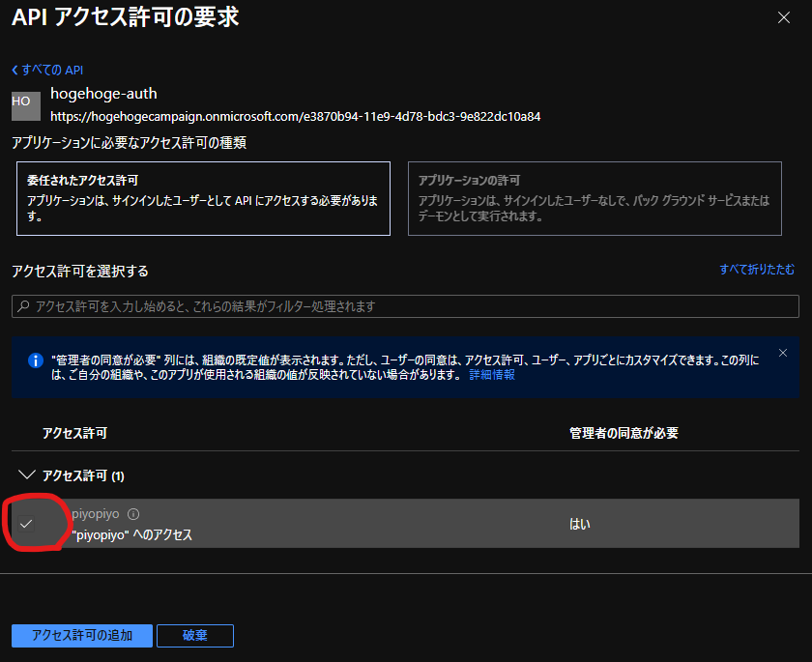This screenshot has height=662, width=812.
Task: Click the アクセス許可 column header
Action: pos(74,433)
